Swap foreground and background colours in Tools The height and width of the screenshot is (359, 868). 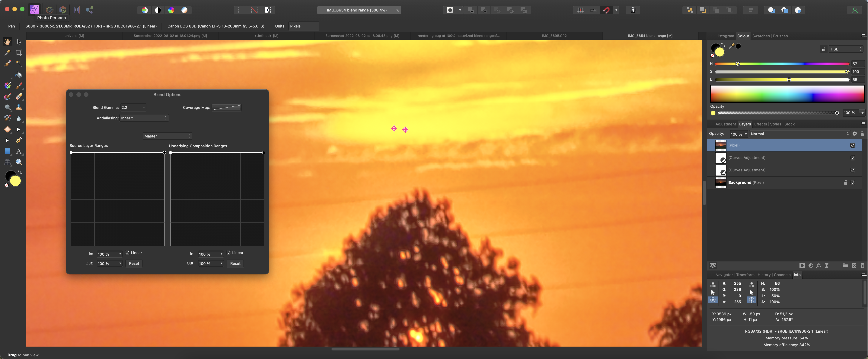coord(20,172)
